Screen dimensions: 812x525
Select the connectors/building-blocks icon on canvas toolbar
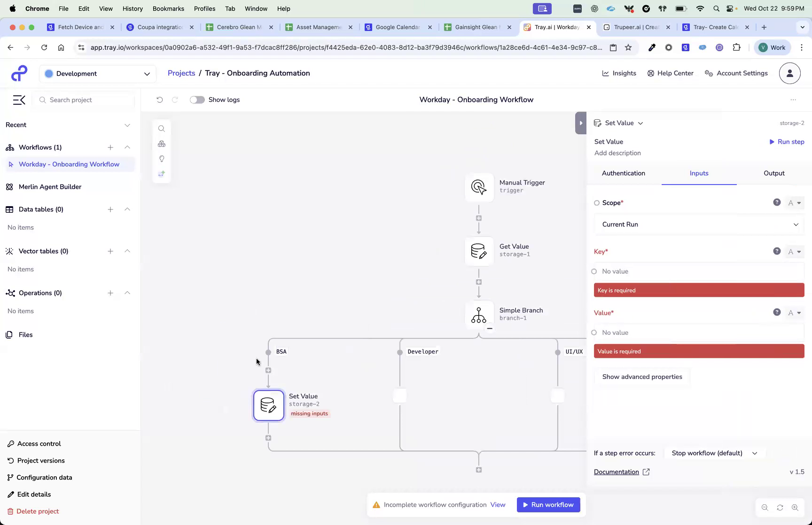pos(162,144)
